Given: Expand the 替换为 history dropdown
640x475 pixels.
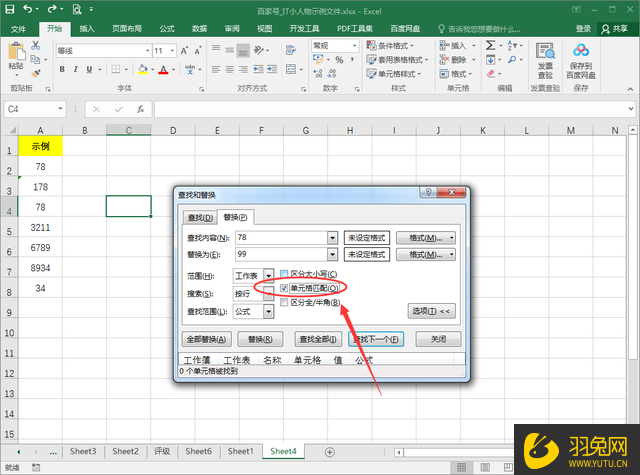Looking at the screenshot, I should [x=333, y=254].
